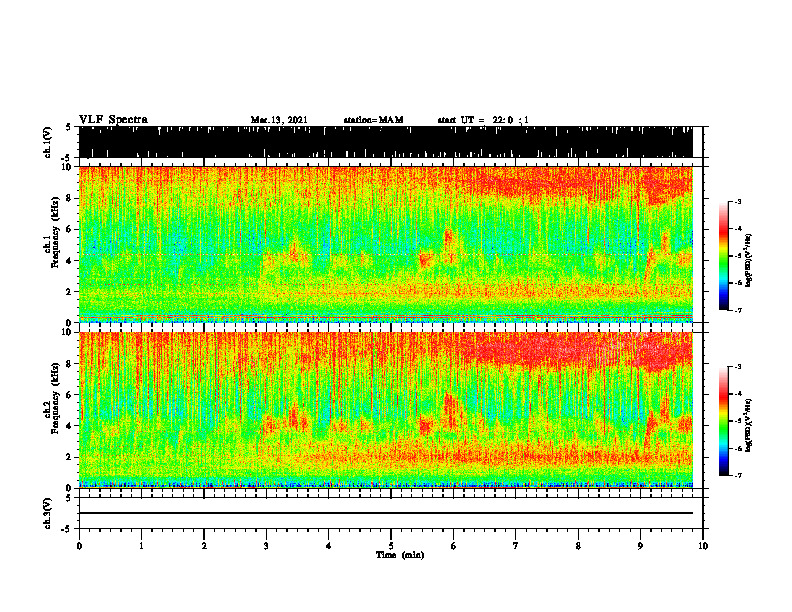This screenshot has height=612, width=792.
Task: Click the flat ch.3 voltage trace line
Action: (x=386, y=513)
